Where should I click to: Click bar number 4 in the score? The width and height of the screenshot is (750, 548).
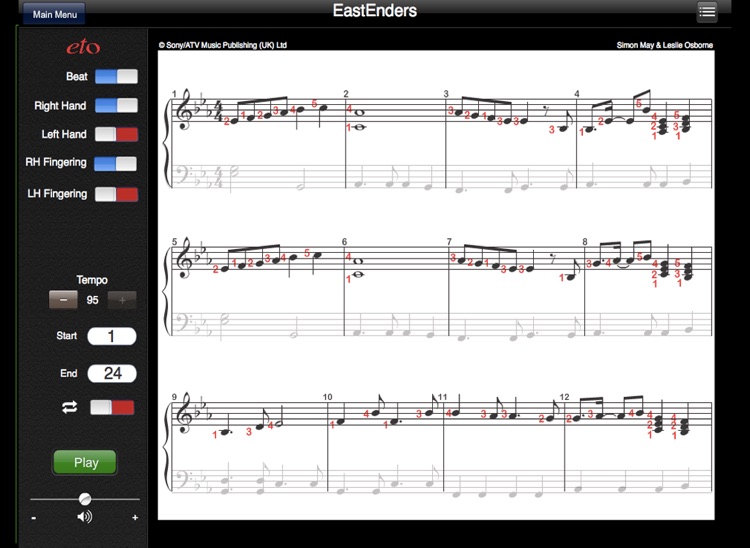[577, 94]
